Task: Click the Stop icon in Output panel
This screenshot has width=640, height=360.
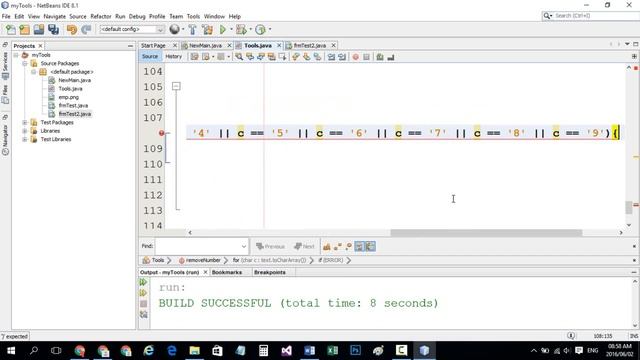Action: pyautogui.click(x=143, y=304)
